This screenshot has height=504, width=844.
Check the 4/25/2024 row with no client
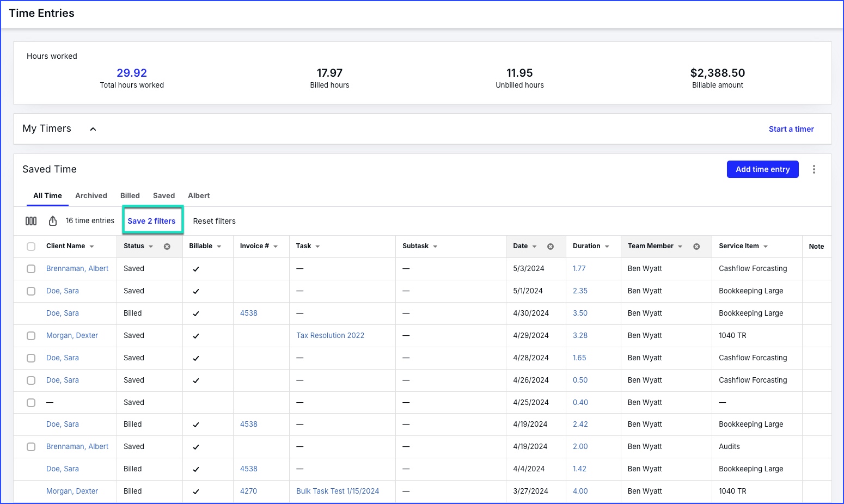31,403
